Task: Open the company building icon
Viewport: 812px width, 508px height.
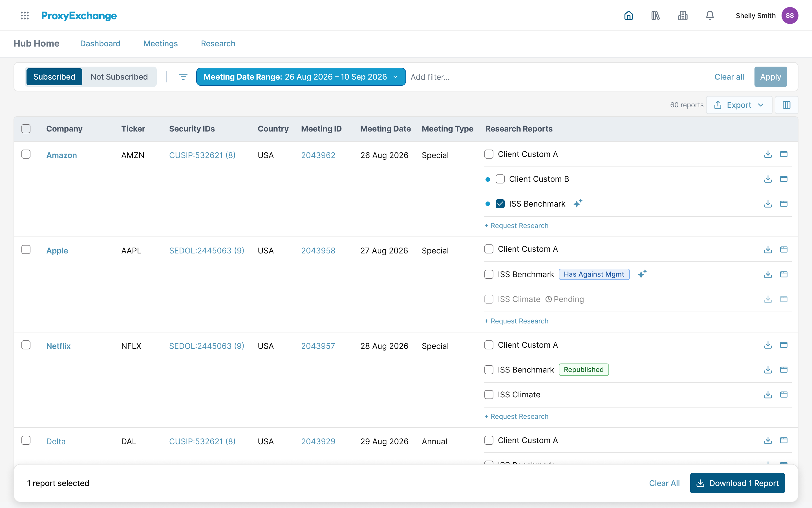Action: 683,16
